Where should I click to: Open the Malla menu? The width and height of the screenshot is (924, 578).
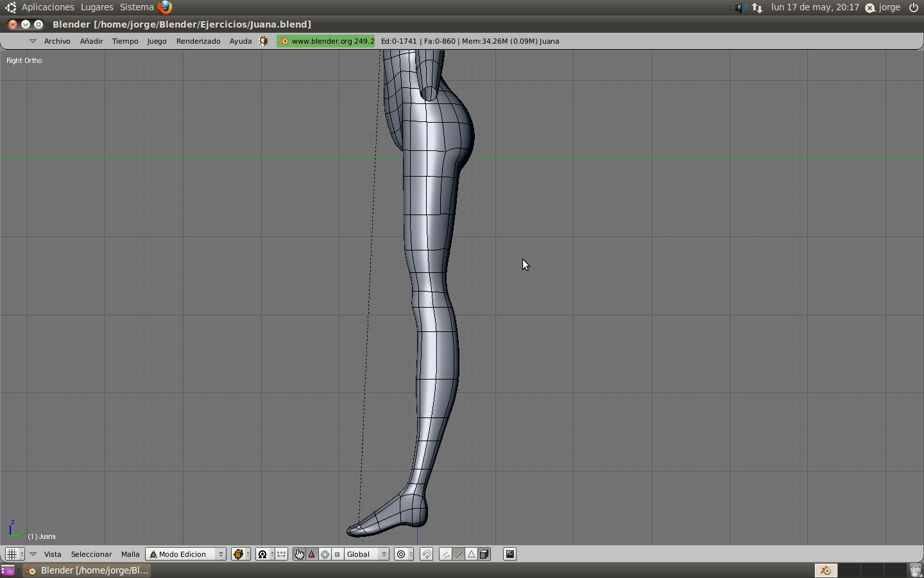point(130,554)
